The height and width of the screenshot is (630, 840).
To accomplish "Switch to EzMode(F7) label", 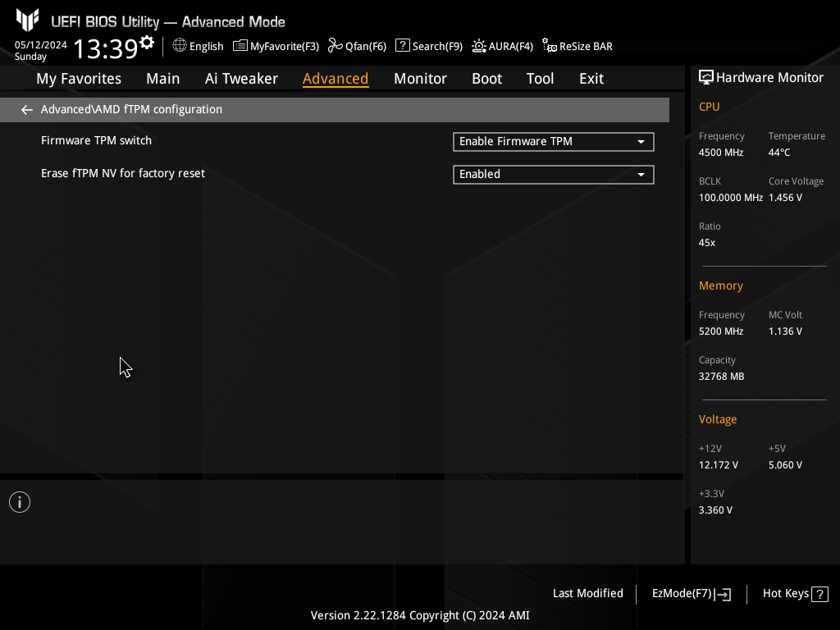I will (682, 594).
